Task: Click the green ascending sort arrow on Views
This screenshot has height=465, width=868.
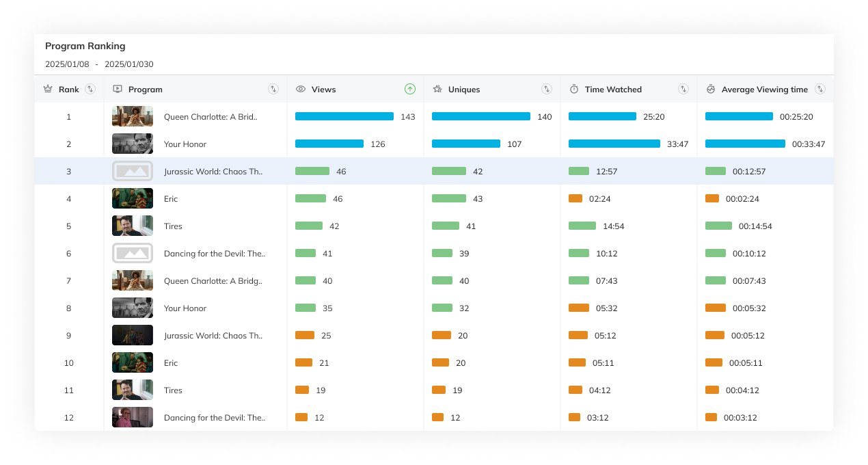Action: click(409, 89)
